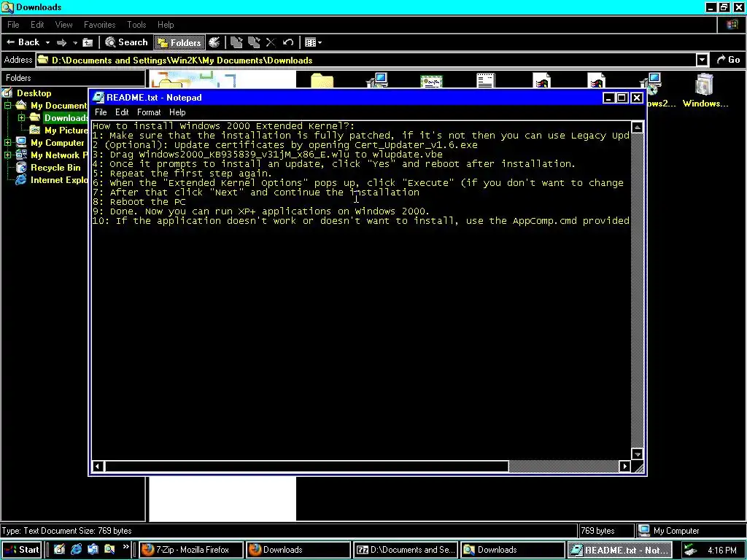Switch to Firefox Downloads taskbar button
The height and width of the screenshot is (560, 747).
pyautogui.click(x=298, y=550)
